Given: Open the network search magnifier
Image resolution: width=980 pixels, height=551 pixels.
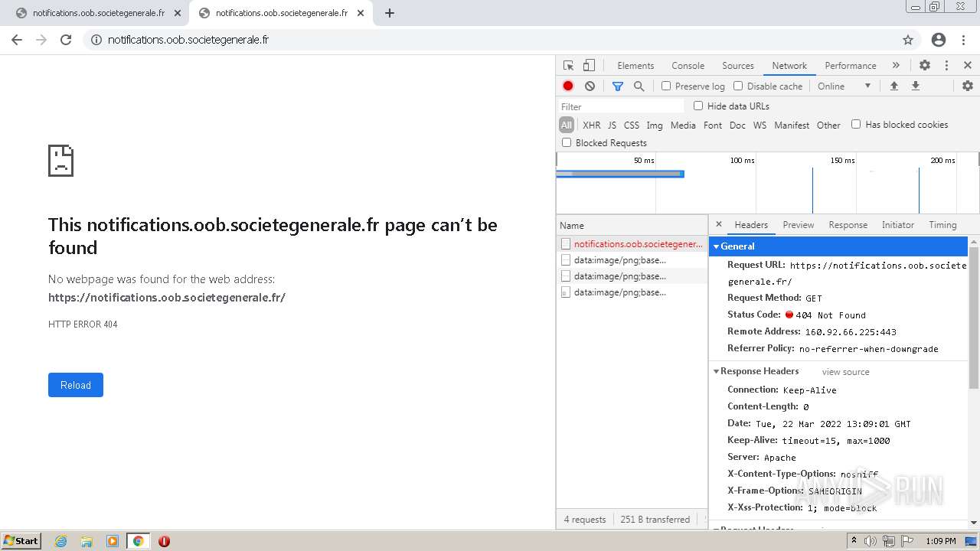Looking at the screenshot, I should click(x=639, y=86).
